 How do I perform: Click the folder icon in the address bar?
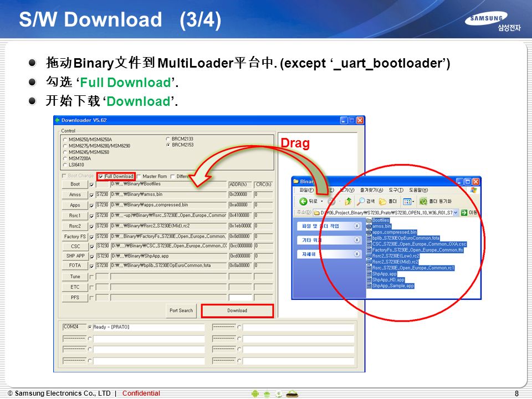[x=316, y=213]
